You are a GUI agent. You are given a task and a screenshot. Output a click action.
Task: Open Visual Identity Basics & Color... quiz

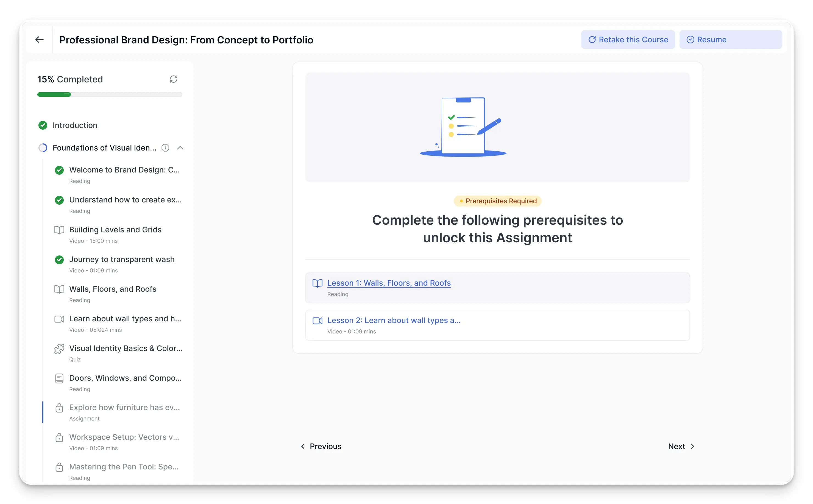click(x=126, y=349)
